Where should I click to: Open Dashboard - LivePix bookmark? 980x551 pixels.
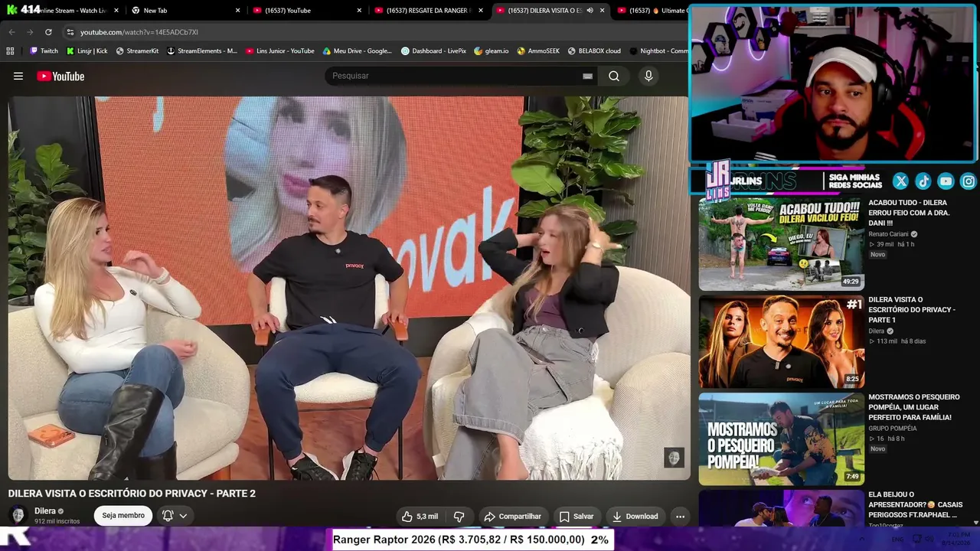tap(434, 51)
